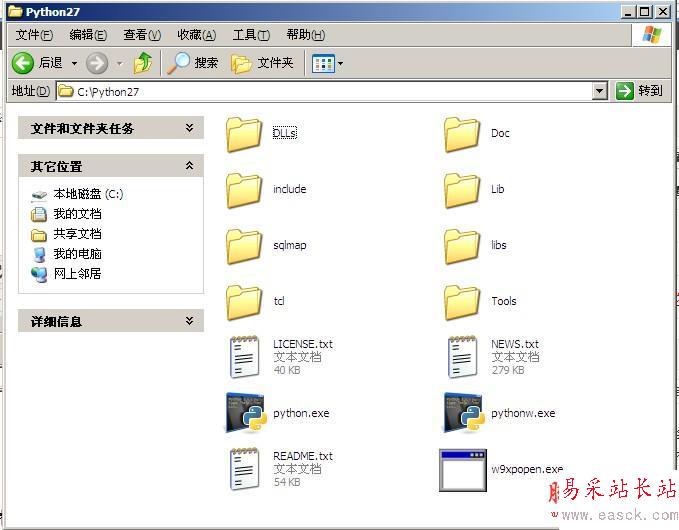Toggle the Folders (文件夹) pane
The image size is (679, 530).
point(241,64)
